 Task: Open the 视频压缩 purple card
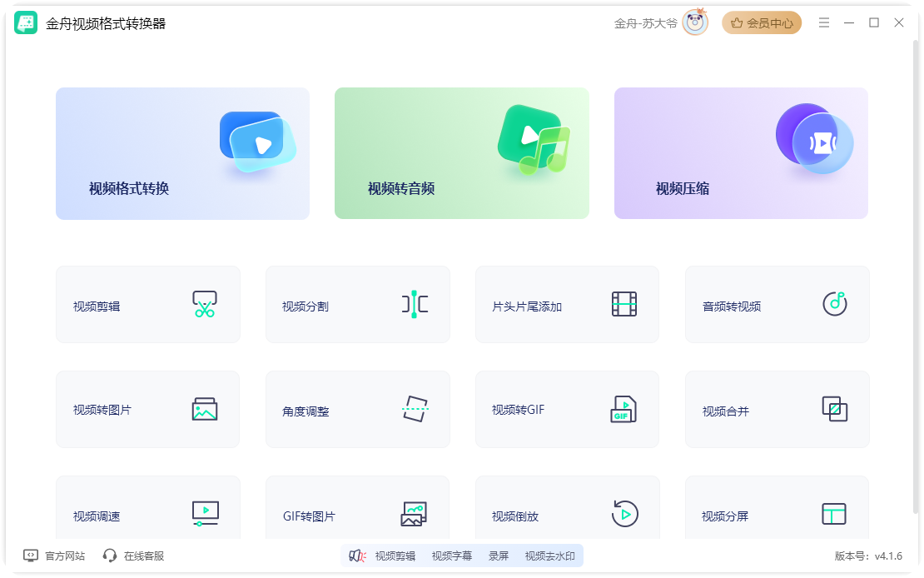tap(741, 154)
